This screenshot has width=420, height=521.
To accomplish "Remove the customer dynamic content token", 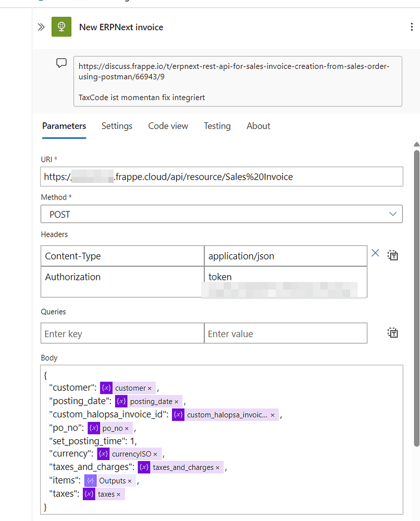I will 147,388.
